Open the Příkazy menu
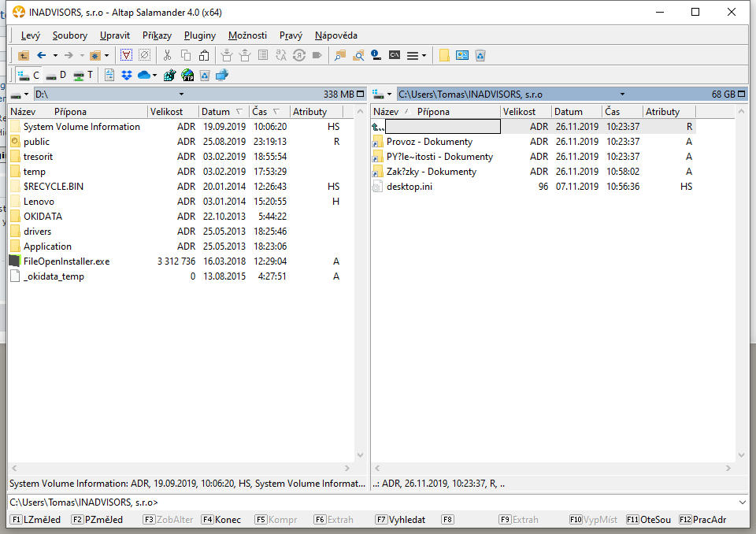Viewport: 756px width, 534px height. point(157,35)
